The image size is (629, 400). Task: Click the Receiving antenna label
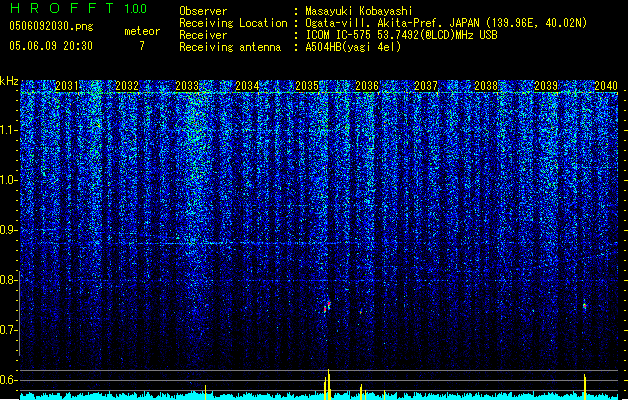[230, 47]
